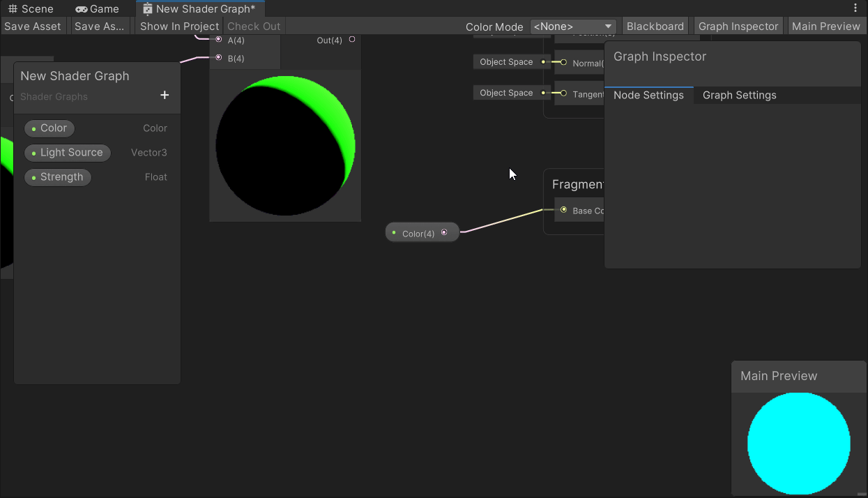Image resolution: width=868 pixels, height=498 pixels.
Task: Click the cyan Main Preview sphere
Action: [x=799, y=444]
